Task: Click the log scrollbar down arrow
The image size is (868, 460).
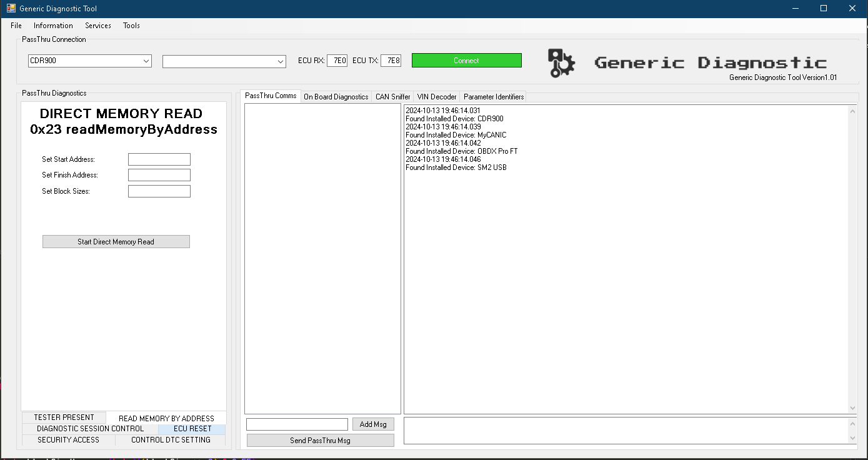Action: (x=852, y=408)
